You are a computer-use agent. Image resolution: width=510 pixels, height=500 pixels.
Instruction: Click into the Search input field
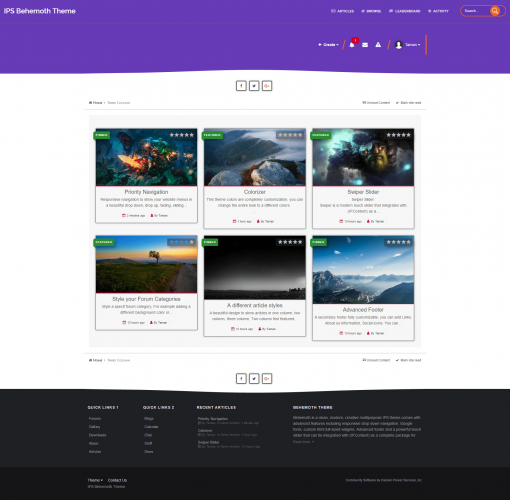pyautogui.click(x=475, y=11)
